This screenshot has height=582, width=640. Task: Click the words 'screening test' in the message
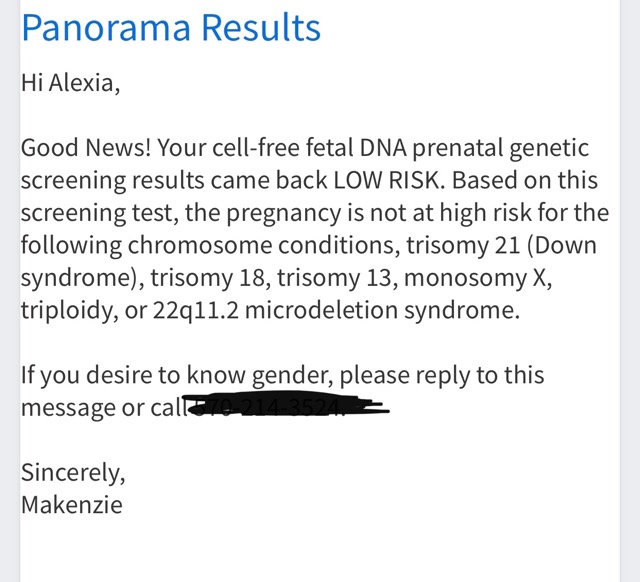click(99, 213)
